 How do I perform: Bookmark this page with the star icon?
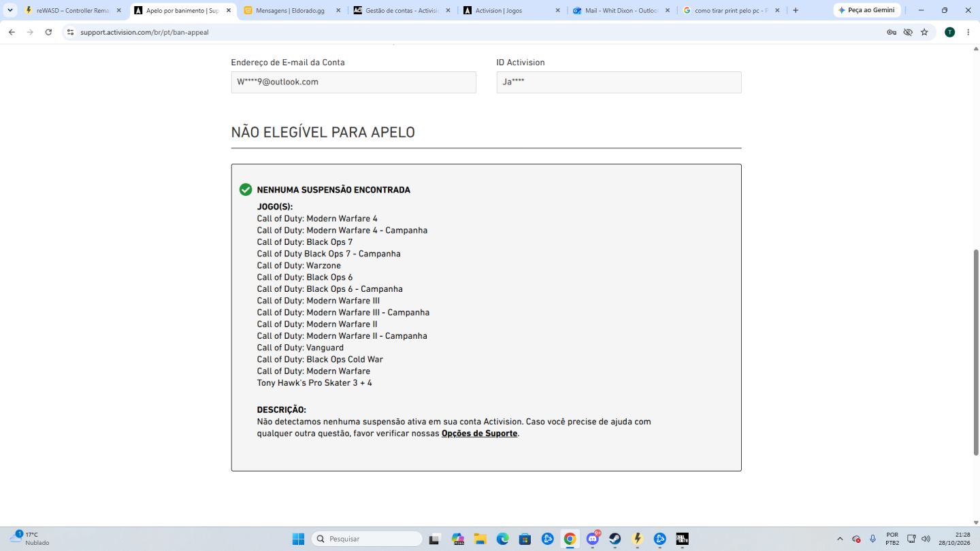[x=924, y=32]
